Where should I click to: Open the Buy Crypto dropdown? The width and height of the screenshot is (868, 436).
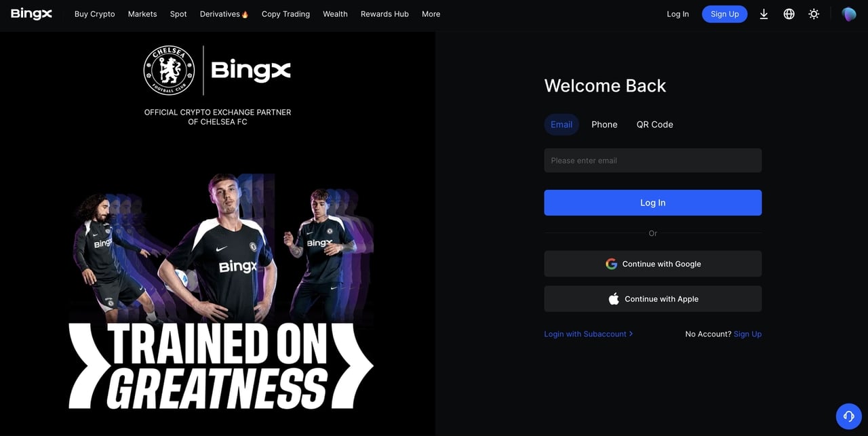[x=94, y=14]
